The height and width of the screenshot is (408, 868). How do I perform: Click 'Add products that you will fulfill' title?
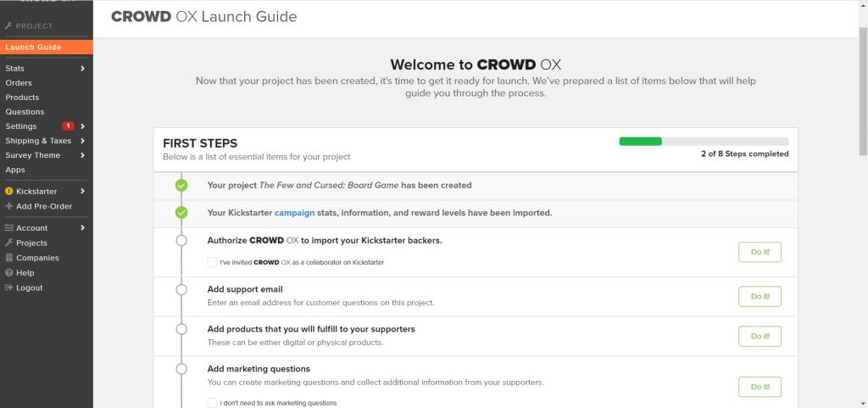(311, 329)
